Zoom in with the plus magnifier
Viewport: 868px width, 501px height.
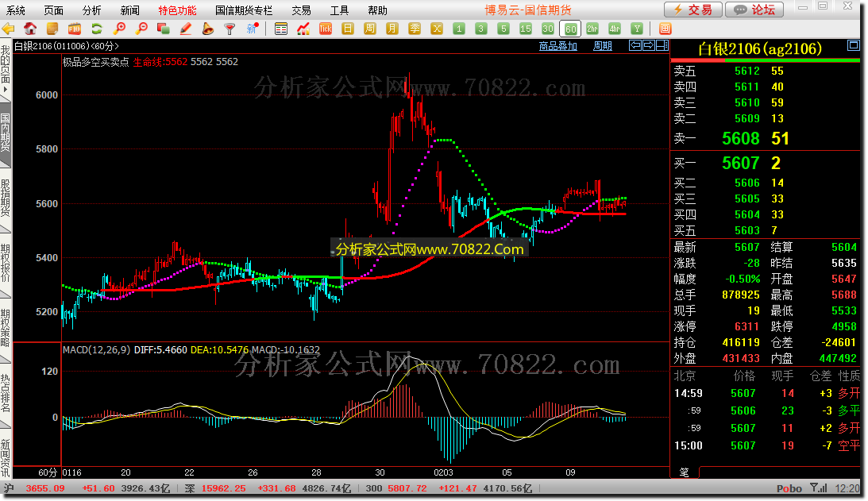(x=119, y=29)
